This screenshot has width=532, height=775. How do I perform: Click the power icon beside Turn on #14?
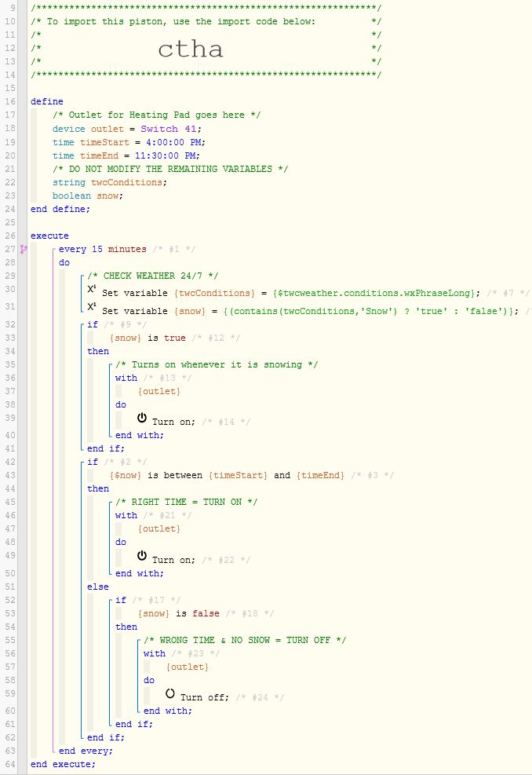(x=142, y=420)
